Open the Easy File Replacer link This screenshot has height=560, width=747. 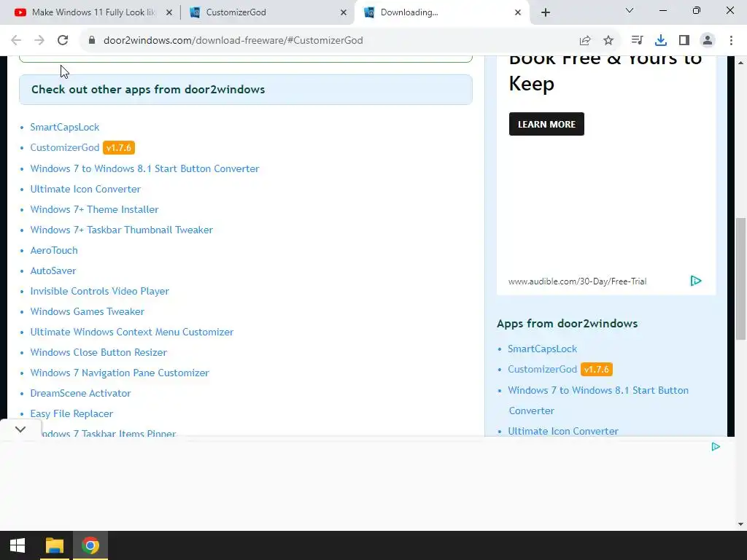point(71,414)
